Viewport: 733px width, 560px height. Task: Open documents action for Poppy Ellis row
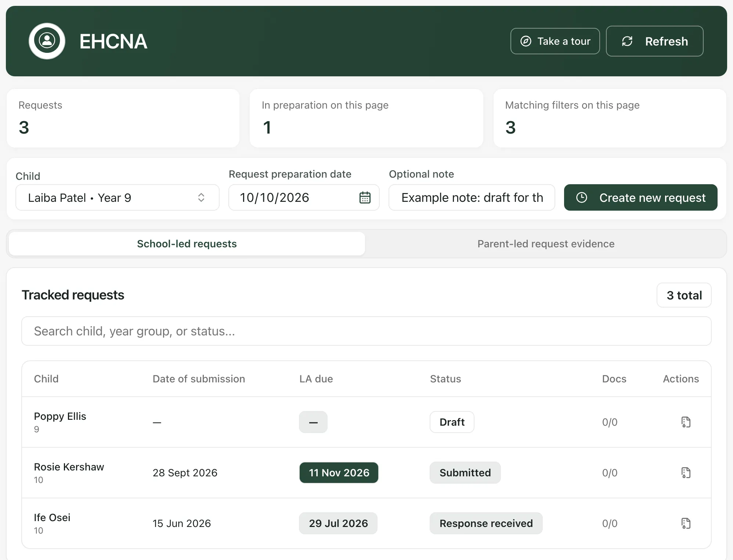tap(686, 422)
